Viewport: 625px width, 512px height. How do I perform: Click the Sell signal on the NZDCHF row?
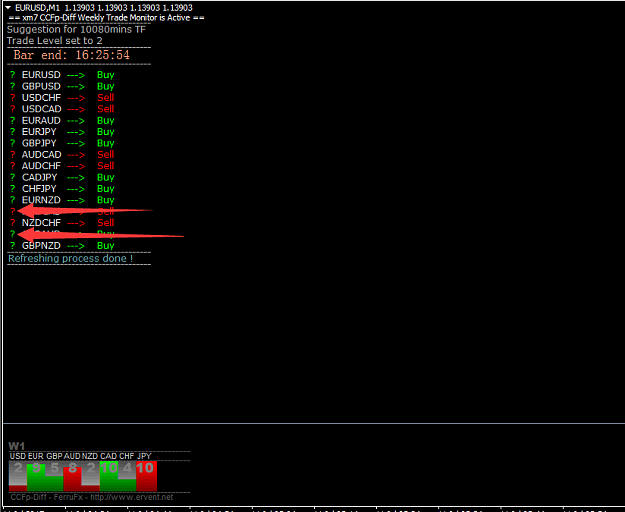106,223
